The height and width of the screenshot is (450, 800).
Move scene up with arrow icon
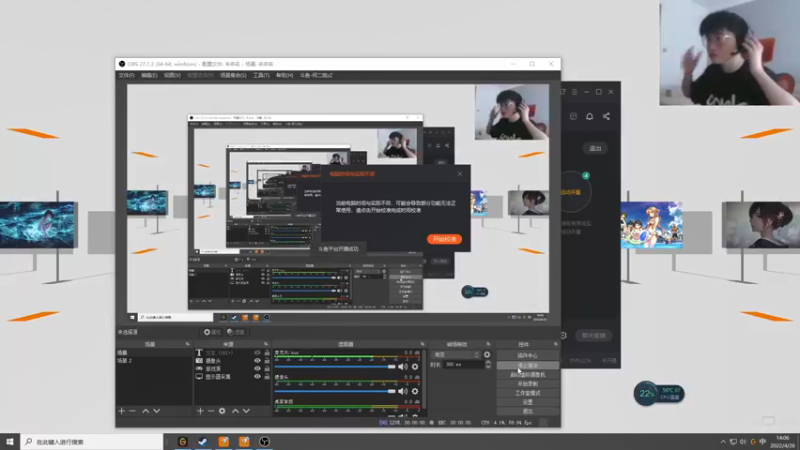click(x=145, y=411)
